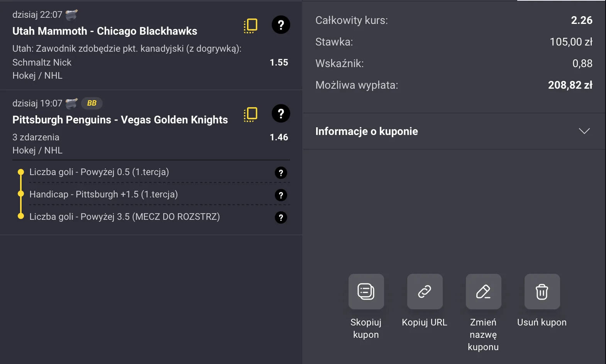Toggle the BB badge on Pittsburgh match

[x=91, y=103]
